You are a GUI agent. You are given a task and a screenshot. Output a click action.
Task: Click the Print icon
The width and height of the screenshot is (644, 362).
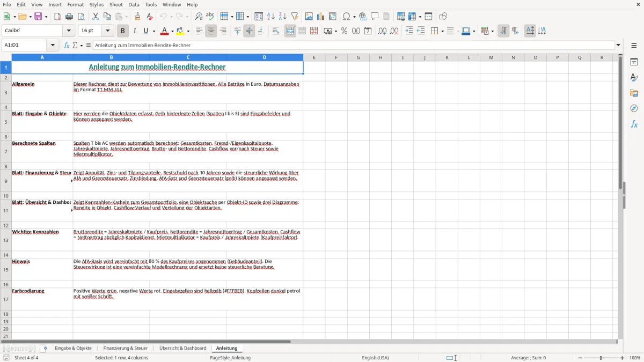tap(69, 17)
